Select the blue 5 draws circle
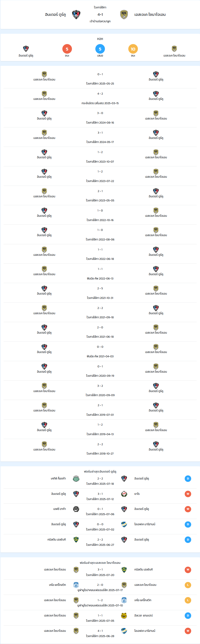 point(100,49)
